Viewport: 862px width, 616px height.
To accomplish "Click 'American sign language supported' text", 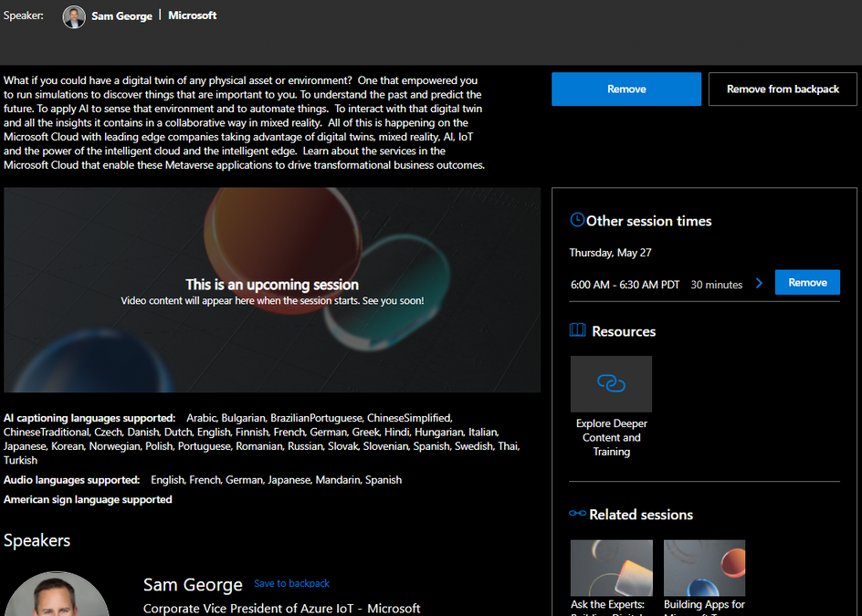I will (x=88, y=499).
